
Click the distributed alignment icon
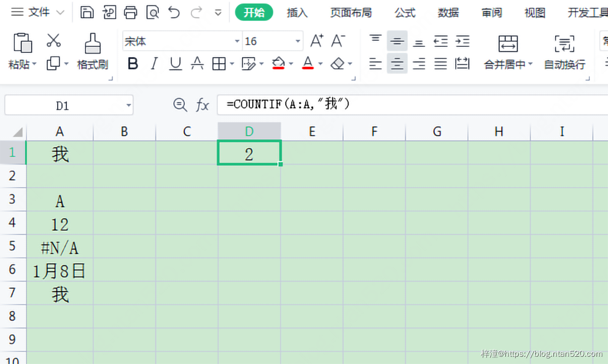(x=462, y=64)
